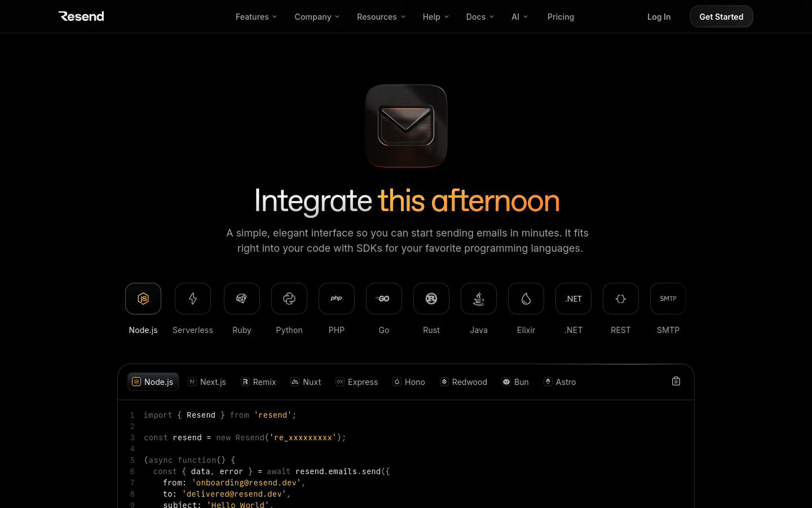Choose the Go language icon
The image size is (812, 508).
click(x=384, y=299)
